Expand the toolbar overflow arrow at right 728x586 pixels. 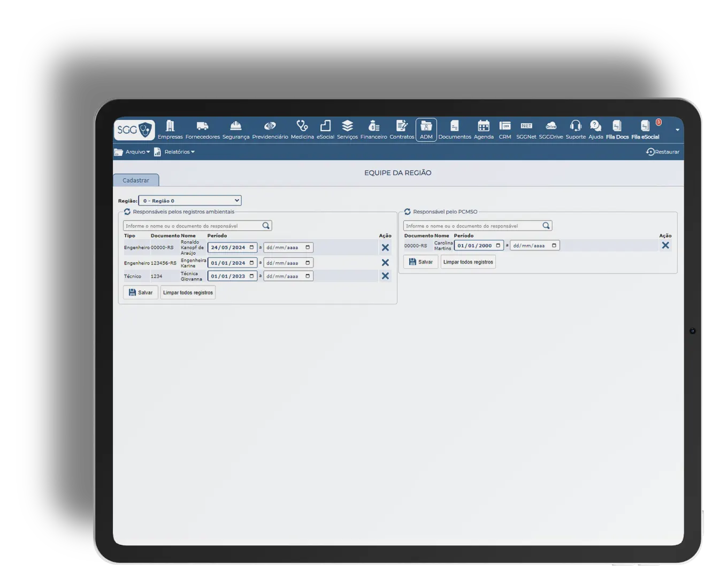click(x=677, y=130)
